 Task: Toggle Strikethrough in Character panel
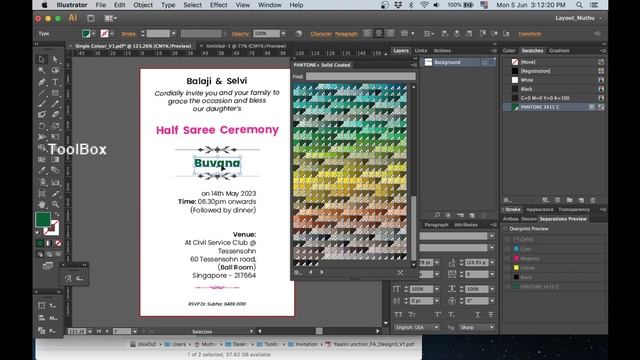[491, 314]
